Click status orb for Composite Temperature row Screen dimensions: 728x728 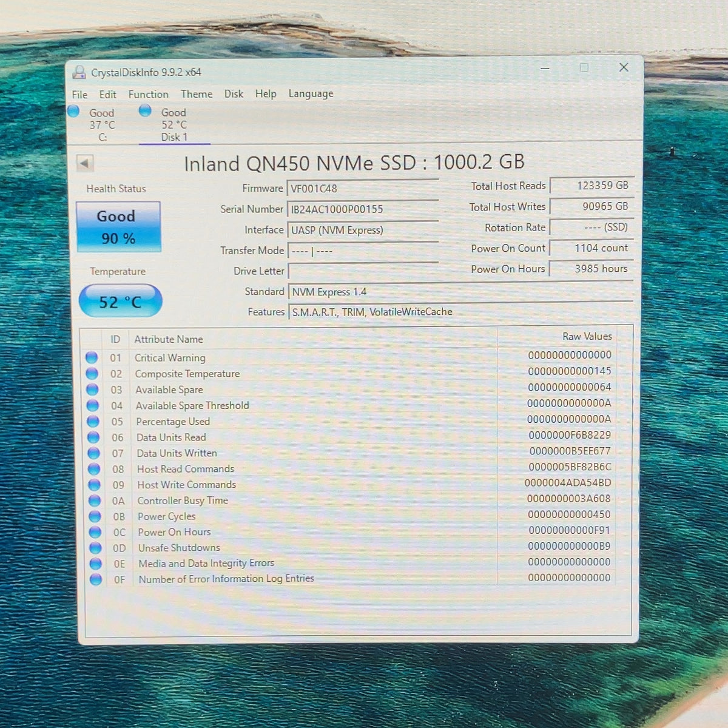[x=92, y=373]
